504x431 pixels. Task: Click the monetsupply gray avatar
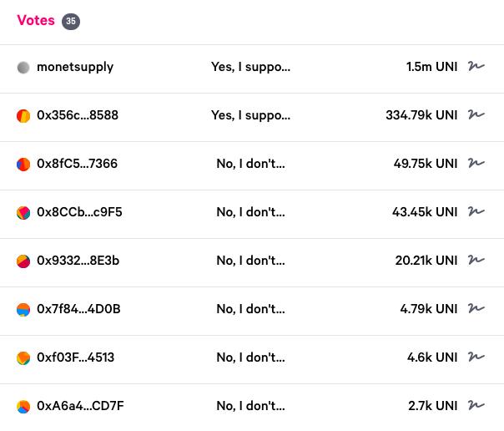click(23, 68)
